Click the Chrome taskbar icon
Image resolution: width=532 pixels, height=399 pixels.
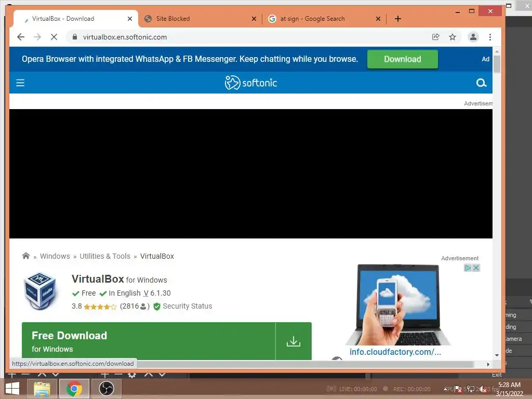(74, 389)
